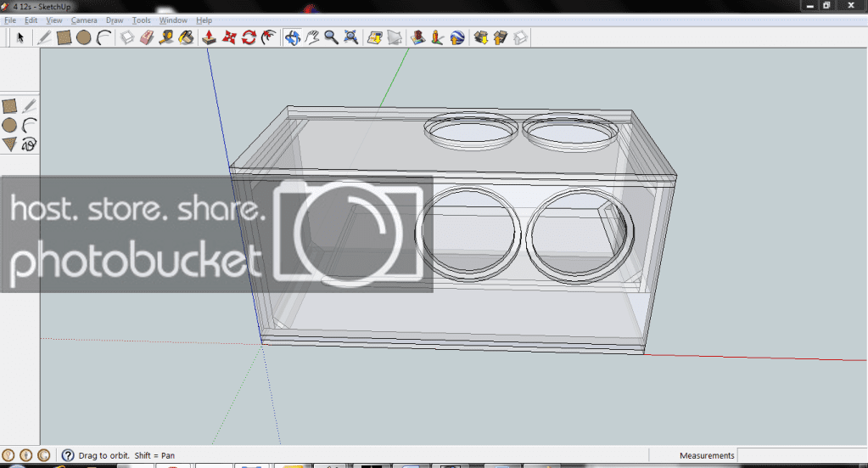This screenshot has height=468, width=868.
Task: Activate the Tape Measure tool
Action: pyautogui.click(x=166, y=37)
